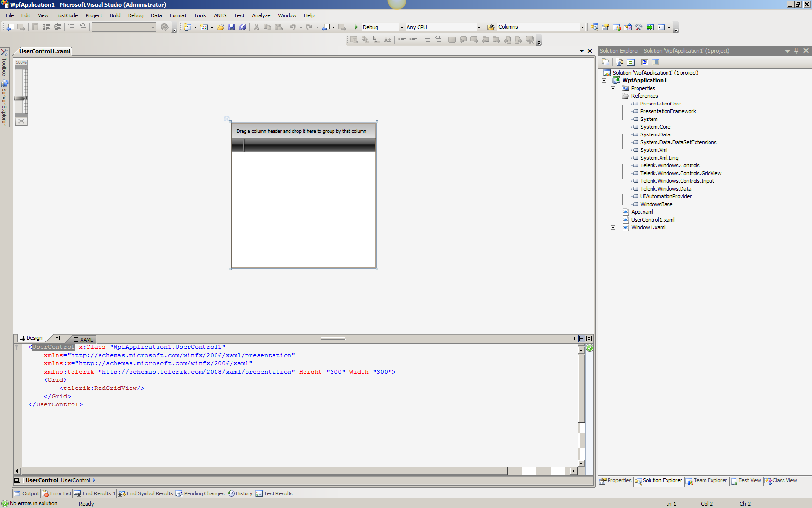This screenshot has height=508, width=812.
Task: Click View Code icon in Solution Explorer
Action: pos(645,62)
